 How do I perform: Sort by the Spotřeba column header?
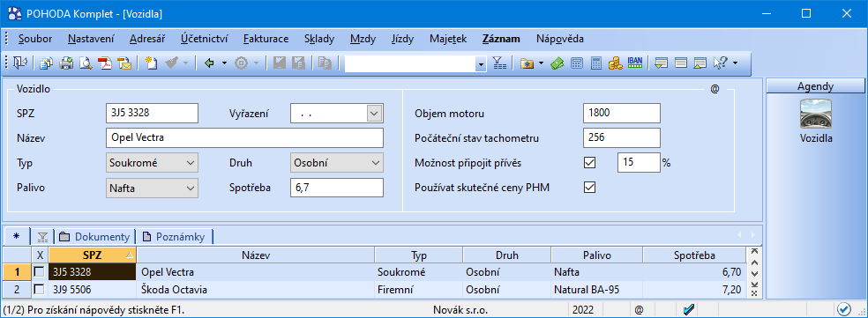click(x=694, y=255)
